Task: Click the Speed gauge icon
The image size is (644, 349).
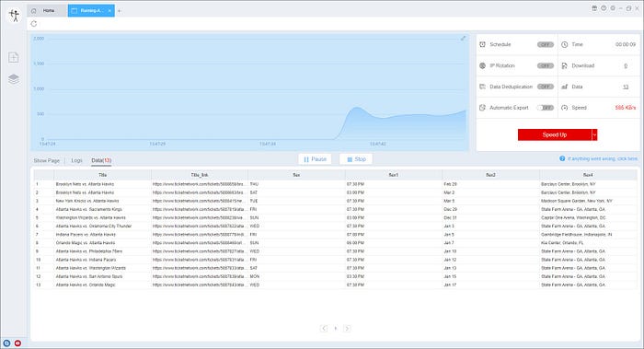Action: click(x=564, y=108)
